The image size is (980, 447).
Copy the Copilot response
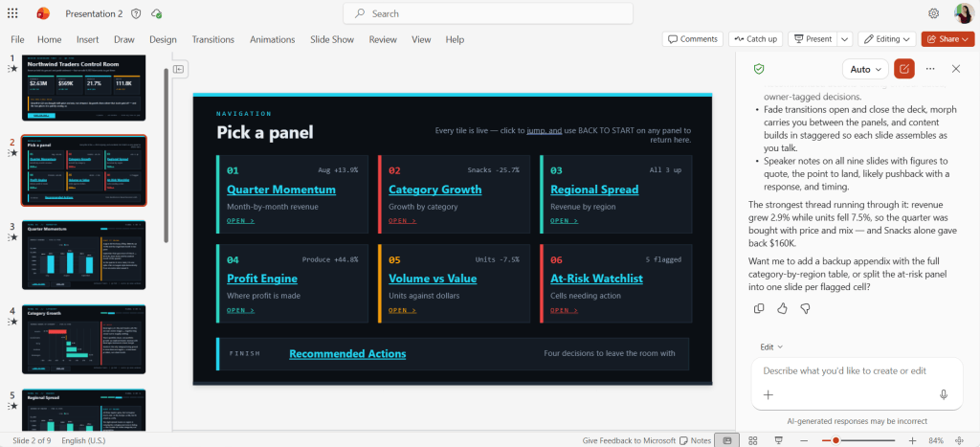tap(759, 308)
